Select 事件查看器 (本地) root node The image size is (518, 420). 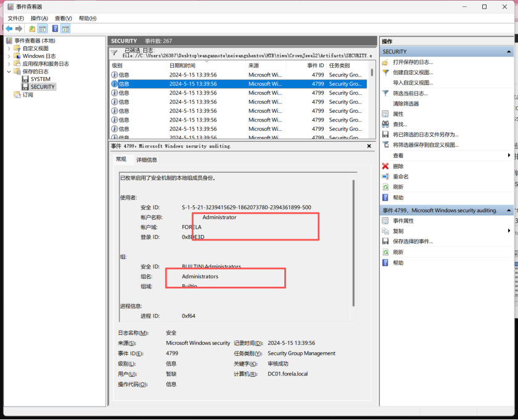coord(35,41)
